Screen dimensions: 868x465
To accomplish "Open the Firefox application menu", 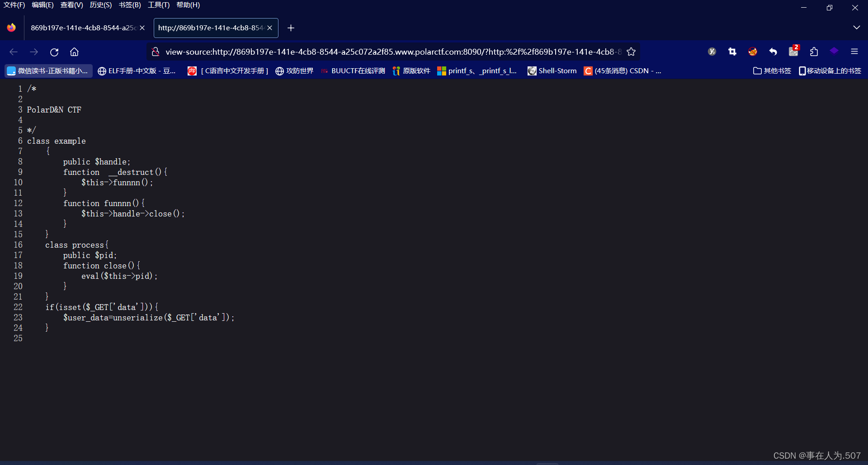I will [x=854, y=52].
